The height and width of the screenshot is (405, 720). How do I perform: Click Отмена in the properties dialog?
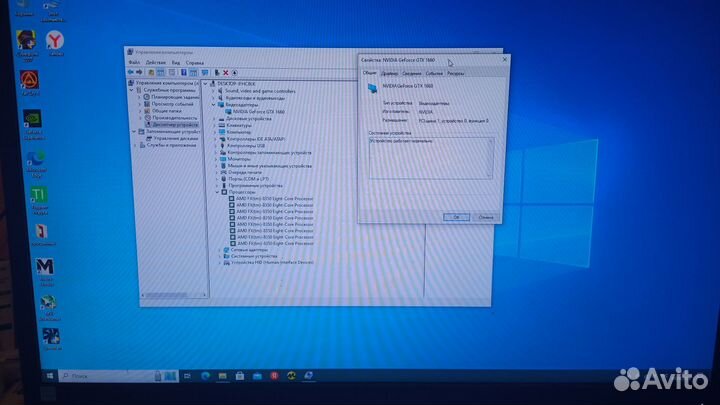pos(486,217)
